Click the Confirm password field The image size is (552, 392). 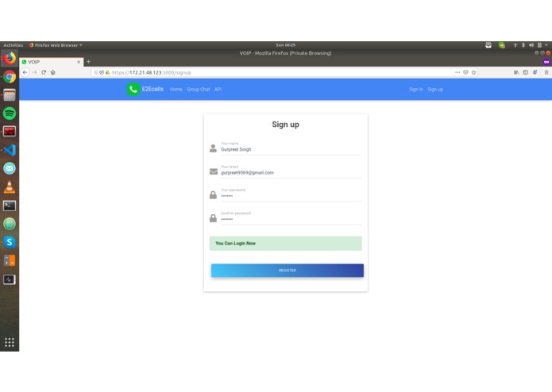click(x=291, y=219)
